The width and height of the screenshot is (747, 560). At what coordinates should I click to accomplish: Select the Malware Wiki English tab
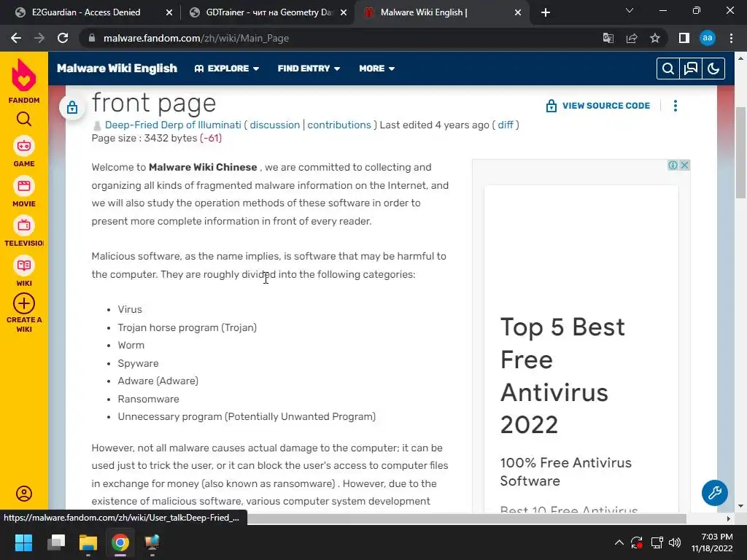point(423,12)
